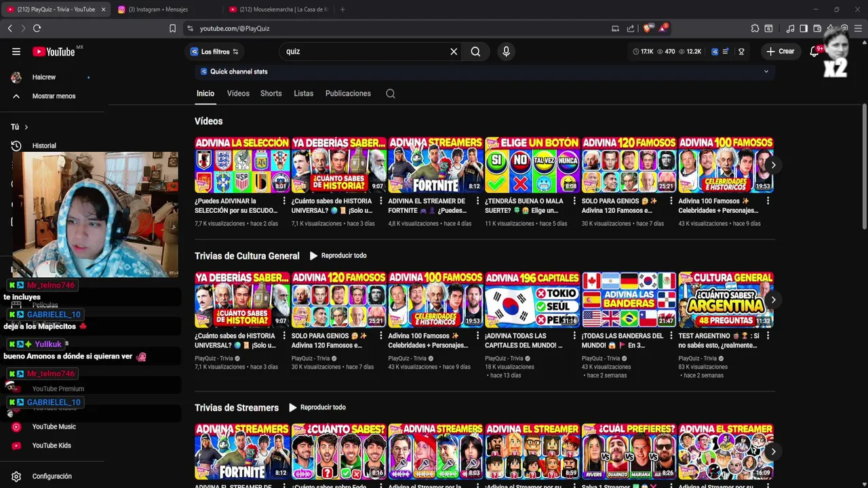
Task: Play all Trivias de Streamers
Action: click(317, 407)
